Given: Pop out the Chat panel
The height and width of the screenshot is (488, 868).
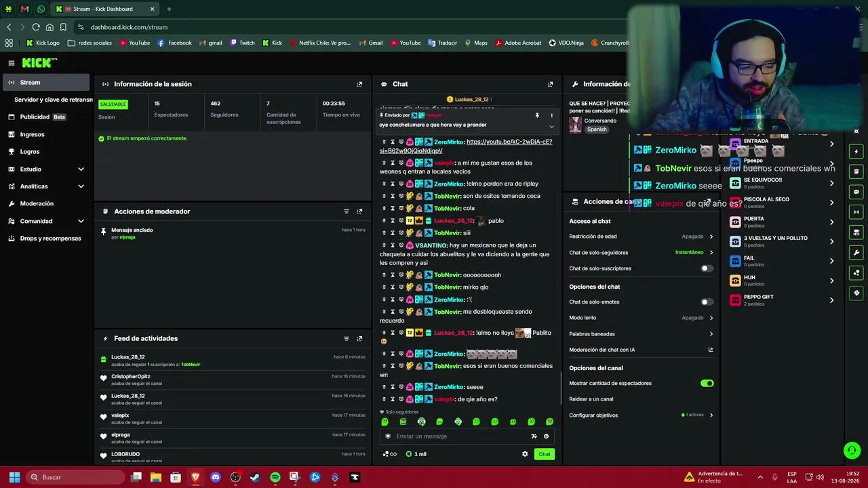Looking at the screenshot, I should click(x=550, y=84).
